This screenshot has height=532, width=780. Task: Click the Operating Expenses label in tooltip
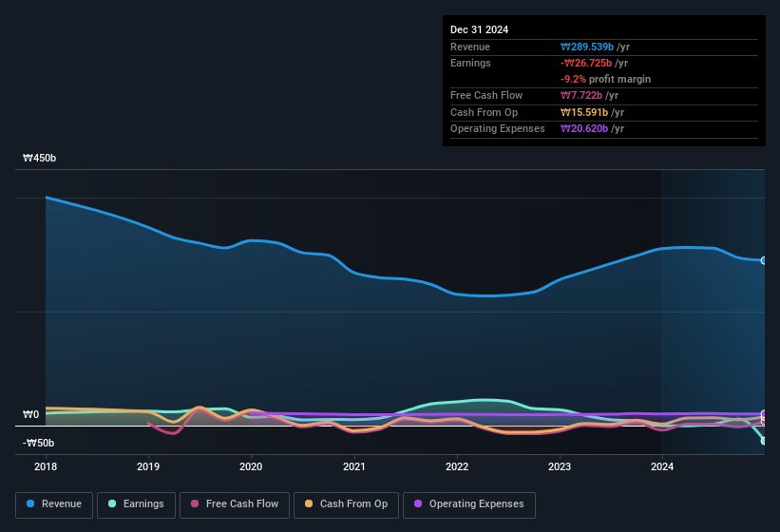click(498, 128)
